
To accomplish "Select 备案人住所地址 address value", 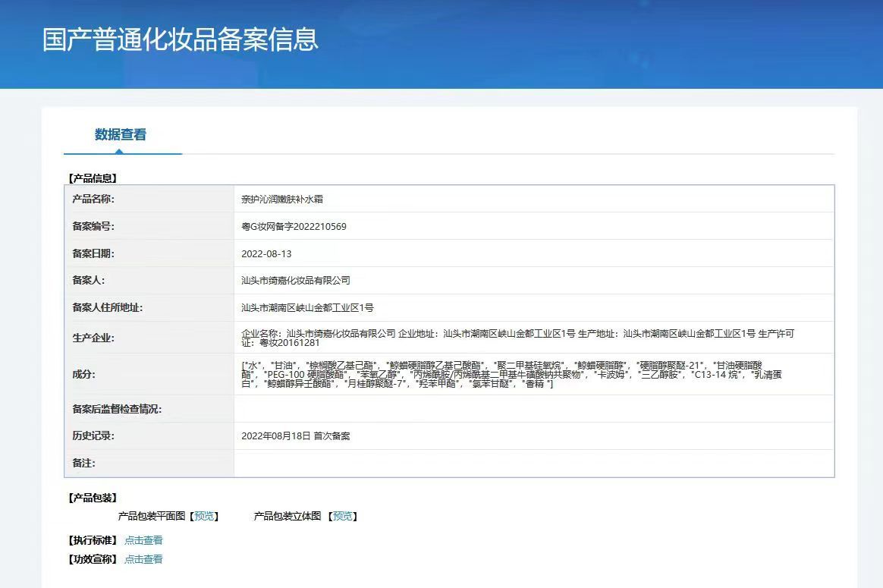I will pyautogui.click(x=307, y=307).
